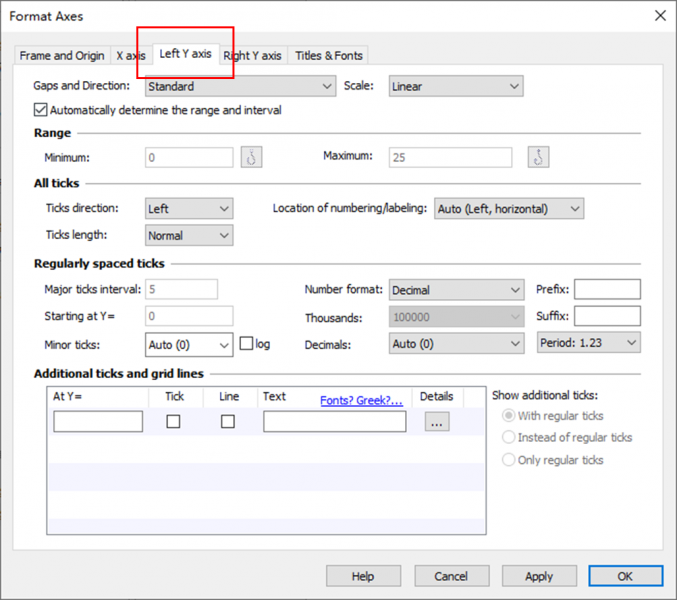Uncheck Automatically determine the range and interval
677x600 pixels.
(41, 110)
